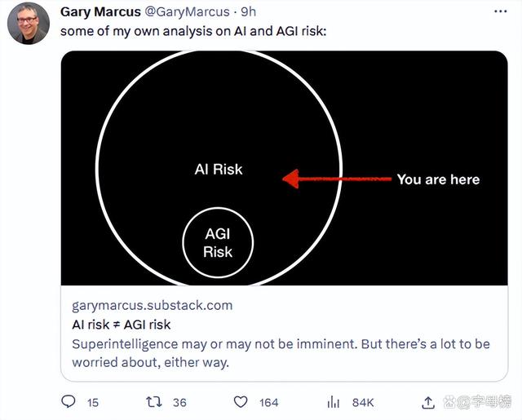522x420 pixels.
Task: Click the AGI Risk circle in image
Action: [x=218, y=242]
